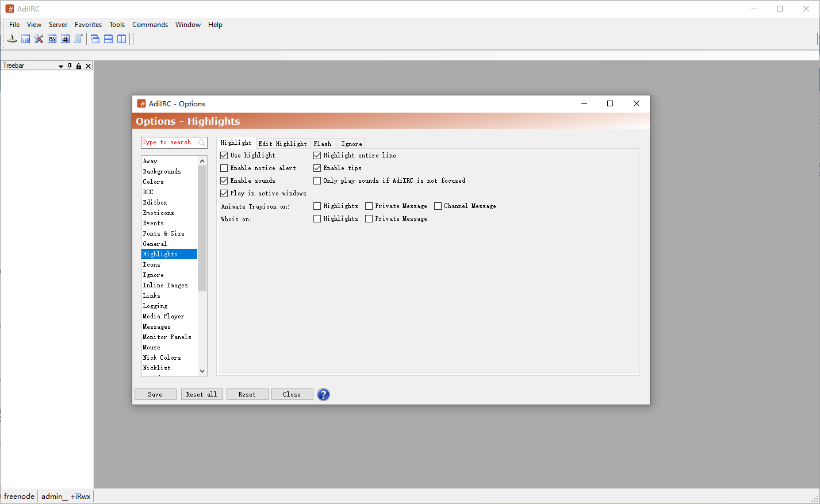Select Monitor Panels in options list
Viewport: 820px width, 504px height.
coord(169,337)
